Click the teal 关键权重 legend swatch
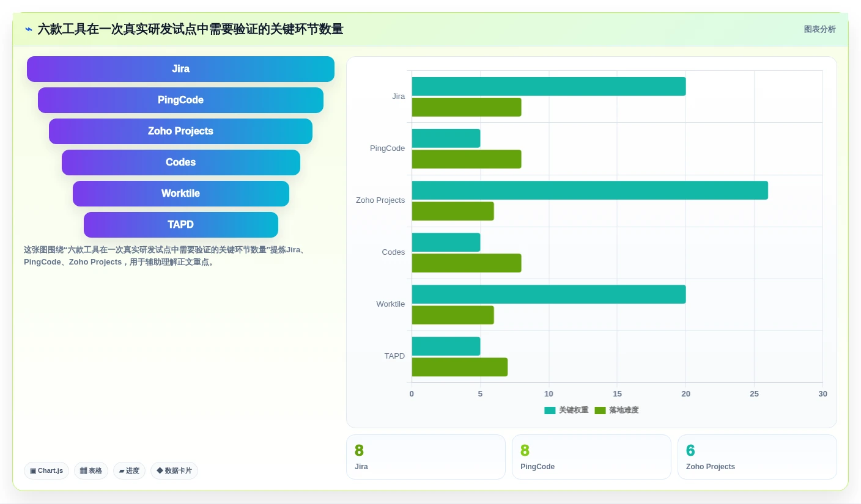The image size is (861, 504). (x=550, y=411)
